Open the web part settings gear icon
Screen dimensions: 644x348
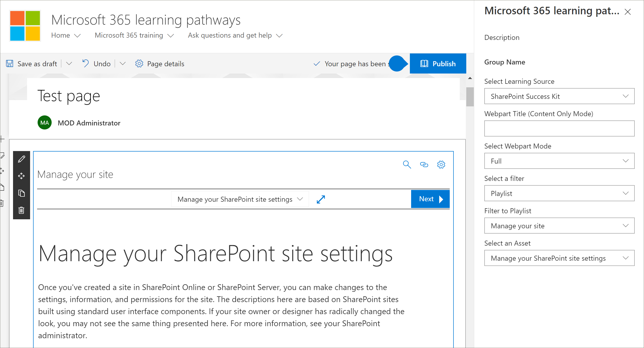(441, 165)
